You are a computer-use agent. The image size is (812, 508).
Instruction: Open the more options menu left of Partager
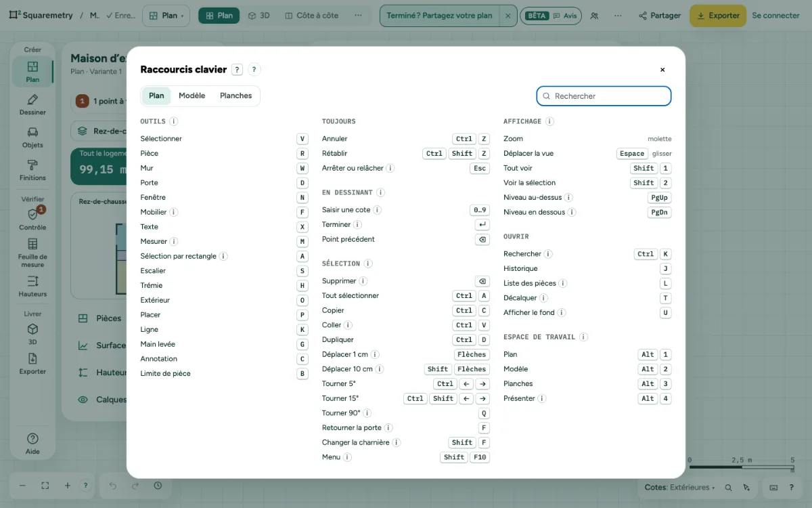point(618,16)
